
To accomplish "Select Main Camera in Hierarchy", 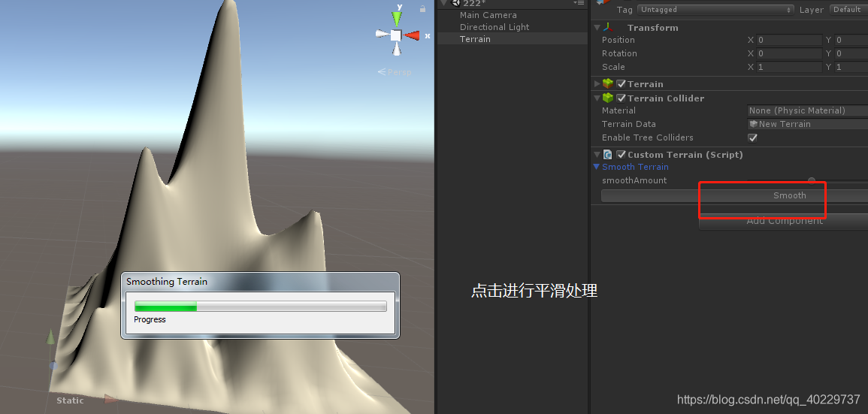I will point(488,15).
